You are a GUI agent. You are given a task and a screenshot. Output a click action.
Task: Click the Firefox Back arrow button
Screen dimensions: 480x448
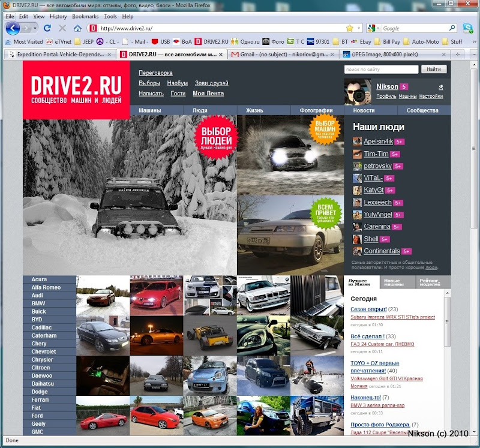[13, 28]
